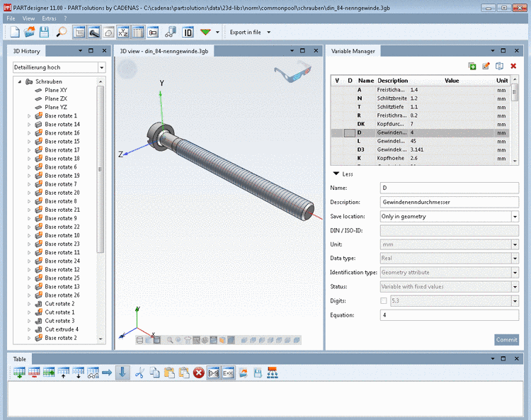531x420 pixels.
Task: Expand the Base rotate 14 tree node
Action: pyautogui.click(x=29, y=125)
